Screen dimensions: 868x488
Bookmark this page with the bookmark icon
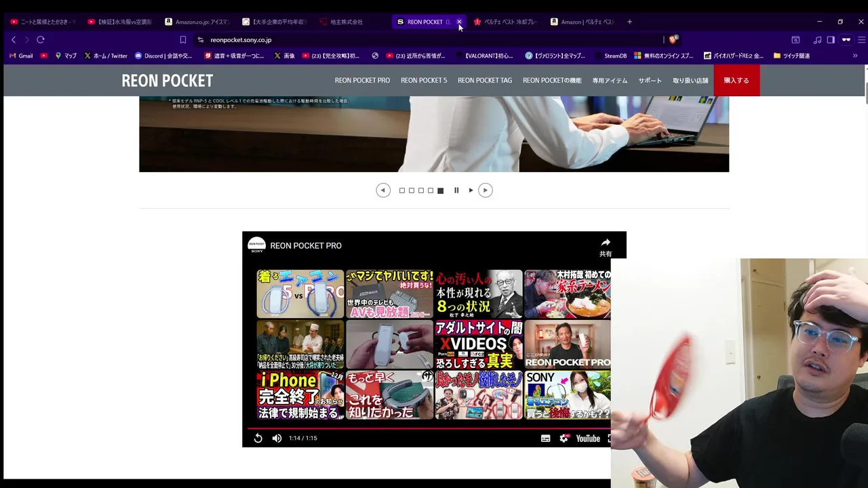pyautogui.click(x=182, y=40)
